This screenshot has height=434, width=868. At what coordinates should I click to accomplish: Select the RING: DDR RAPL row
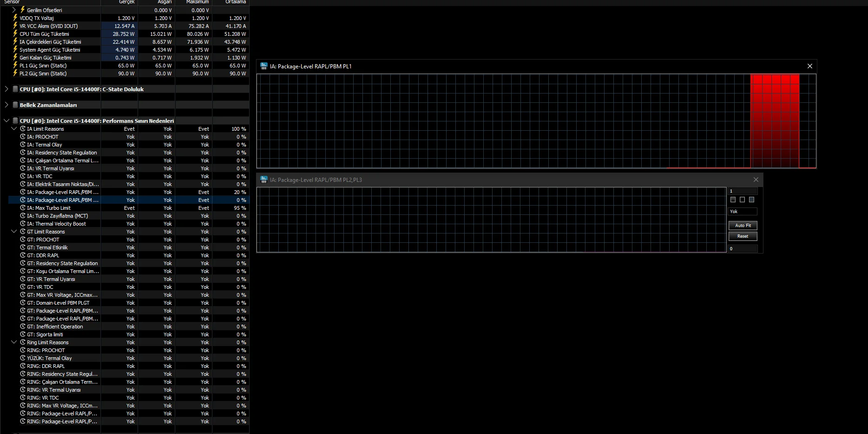coord(129,366)
